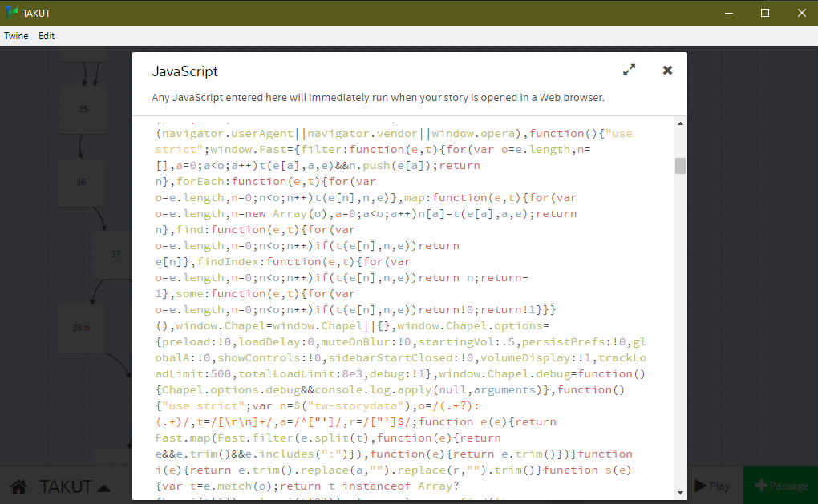818x504 pixels.
Task: Open the Edit menu
Action: pos(47,36)
